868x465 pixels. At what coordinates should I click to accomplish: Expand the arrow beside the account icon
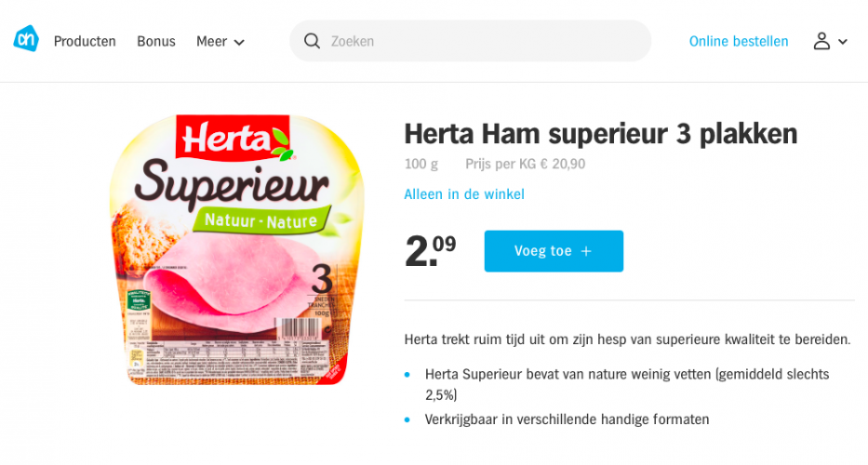[x=843, y=42]
